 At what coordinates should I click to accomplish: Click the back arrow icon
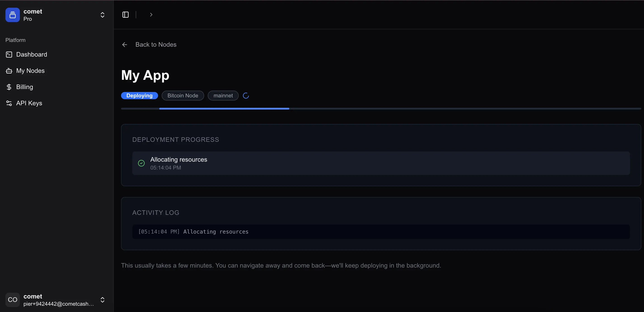124,45
